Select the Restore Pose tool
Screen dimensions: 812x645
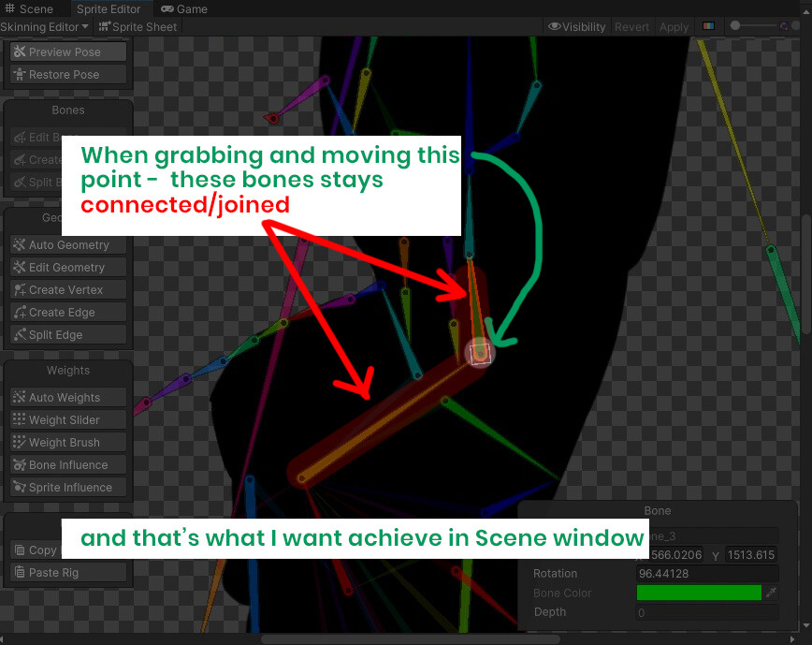coord(66,74)
